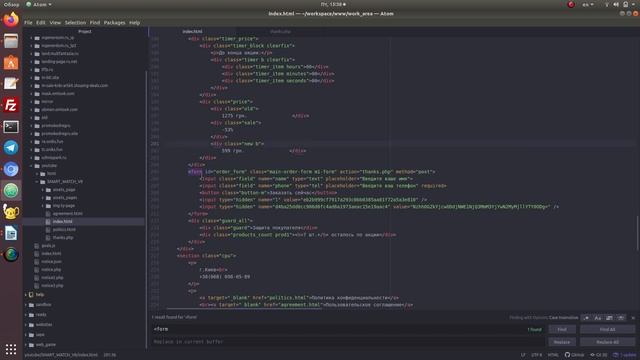Open thanks.php in the tree view
Screen dimensions: 640x360
62,238
